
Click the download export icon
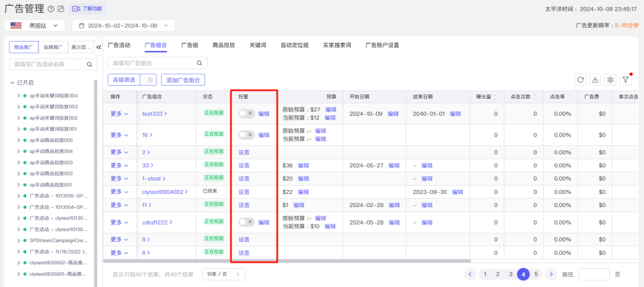tap(596, 80)
